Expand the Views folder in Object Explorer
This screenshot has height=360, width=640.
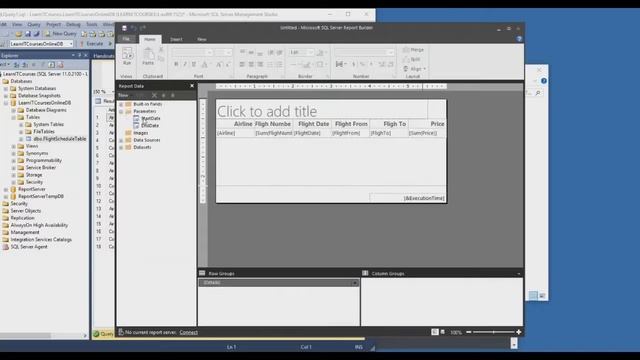13,146
